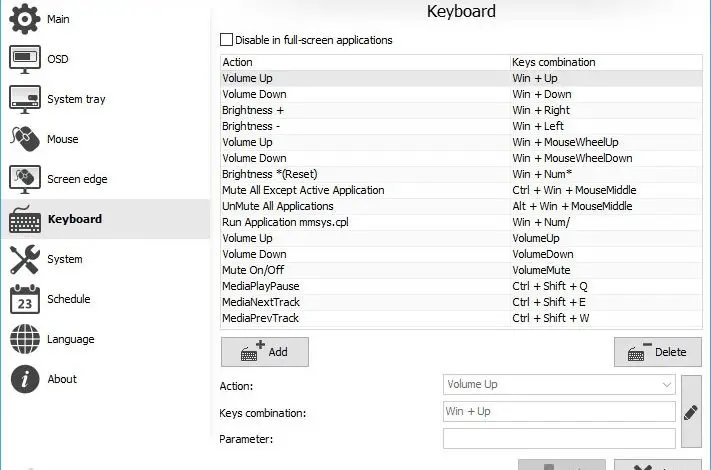
Task: Open the OSD monitor icon
Action: 24,59
